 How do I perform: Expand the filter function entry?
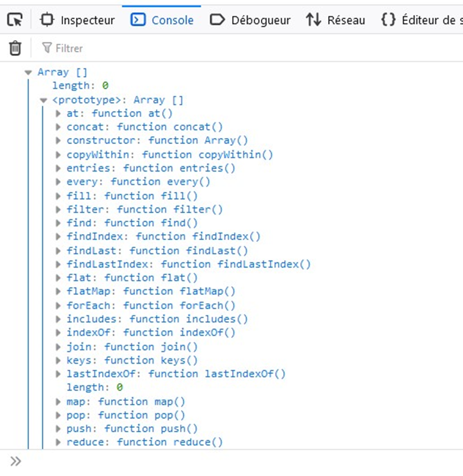58,209
